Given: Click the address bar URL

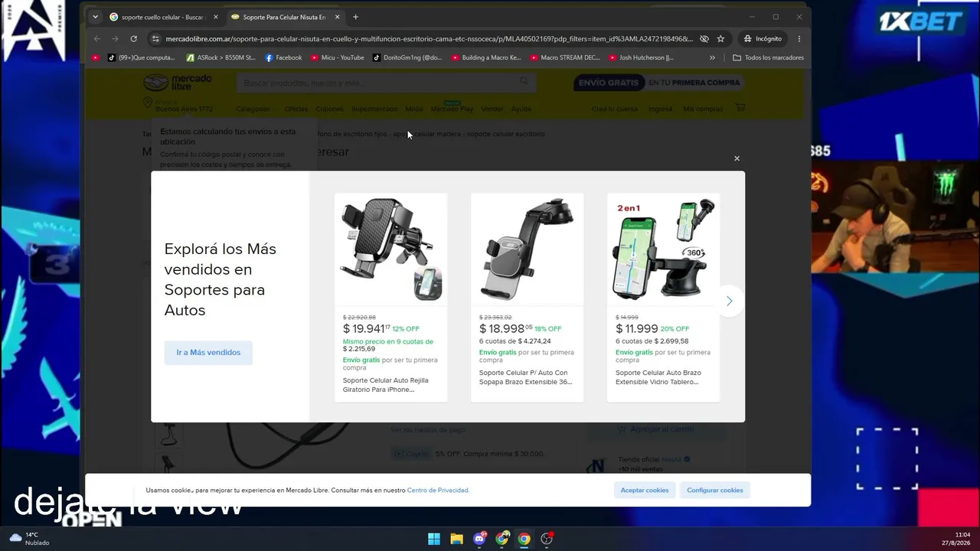Looking at the screenshot, I should (x=429, y=39).
